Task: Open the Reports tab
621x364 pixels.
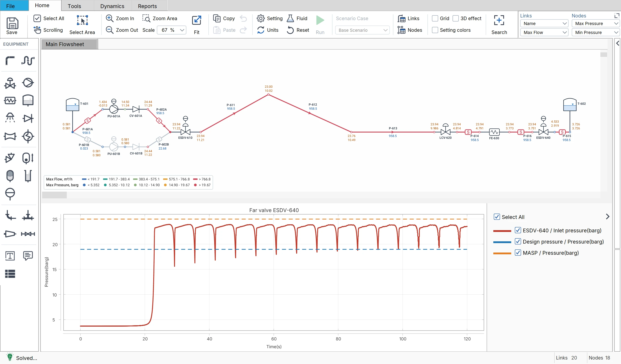Action: 147,6
